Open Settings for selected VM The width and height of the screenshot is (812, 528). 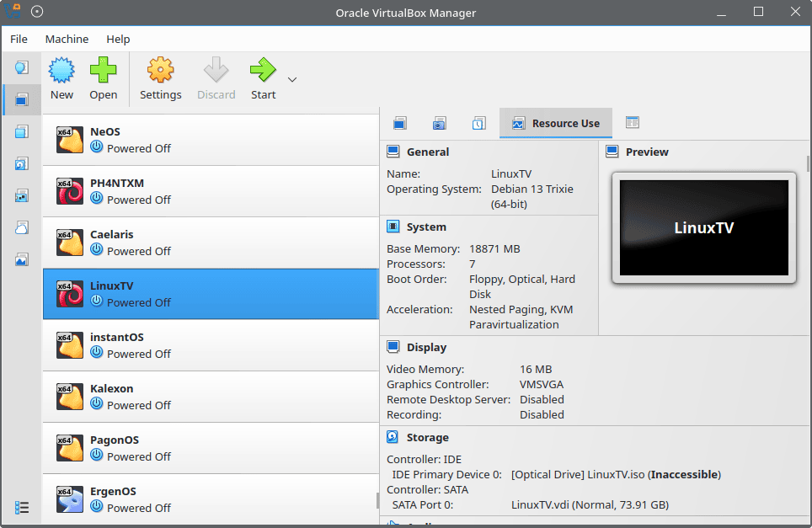tap(161, 78)
